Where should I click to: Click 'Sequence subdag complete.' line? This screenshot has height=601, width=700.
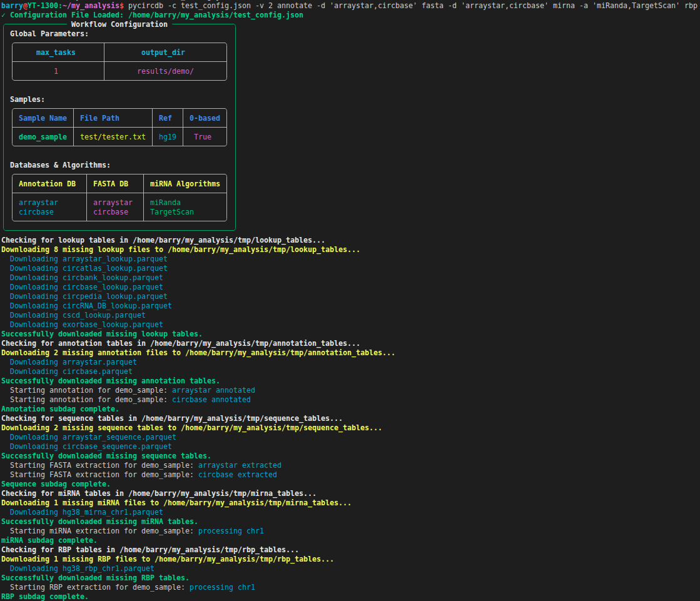pyautogui.click(x=55, y=483)
